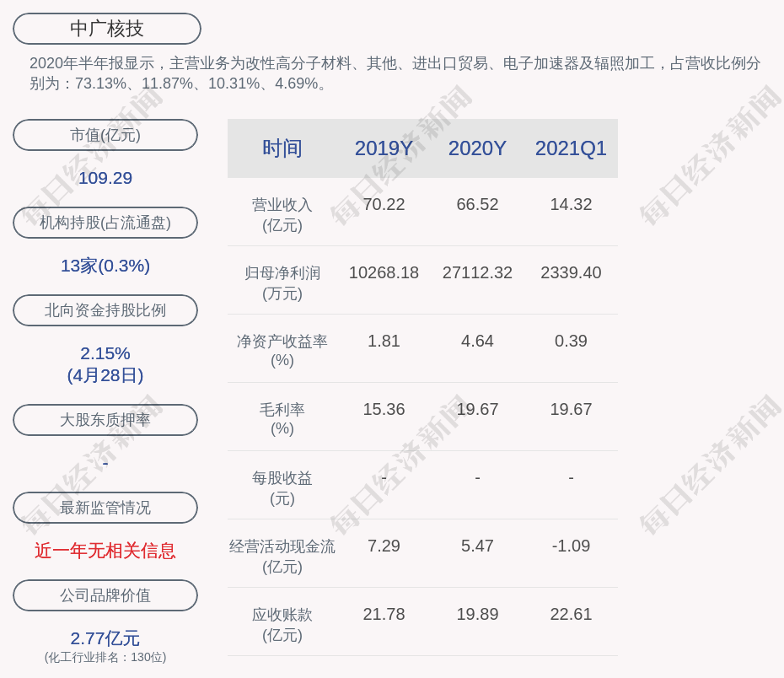Click the 归母净利润 2020Y value 27112.32
This screenshot has height=678, width=784.
[477, 273]
